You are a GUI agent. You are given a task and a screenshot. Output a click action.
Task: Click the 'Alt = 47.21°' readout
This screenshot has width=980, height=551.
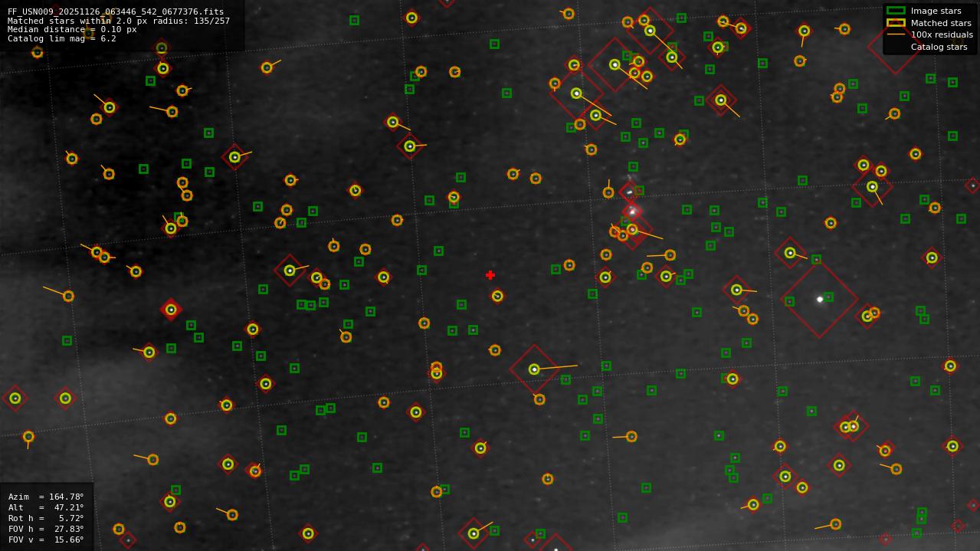click(x=46, y=507)
